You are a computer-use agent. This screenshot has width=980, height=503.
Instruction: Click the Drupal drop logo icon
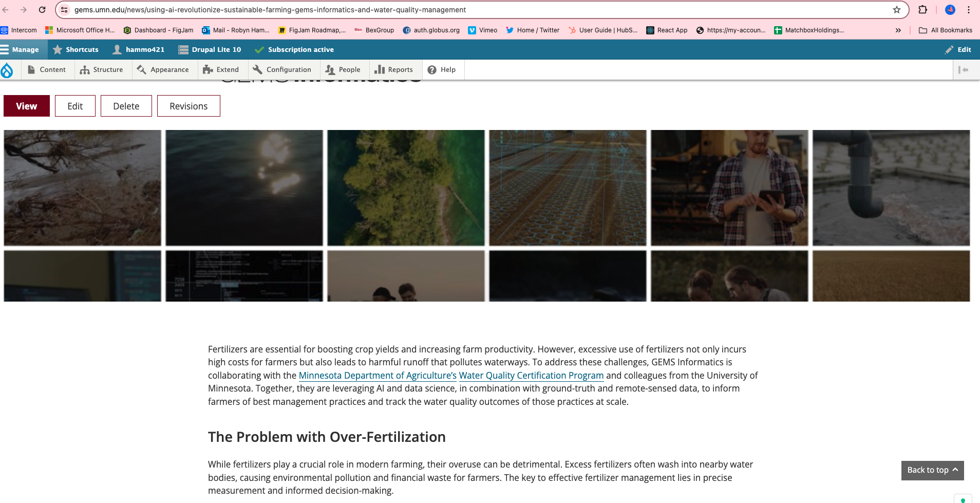click(x=7, y=70)
